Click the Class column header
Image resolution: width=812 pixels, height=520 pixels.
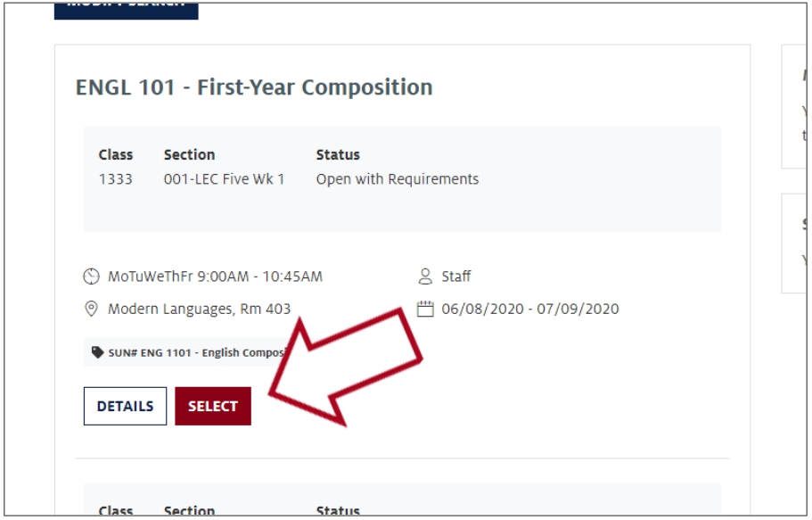click(x=116, y=155)
